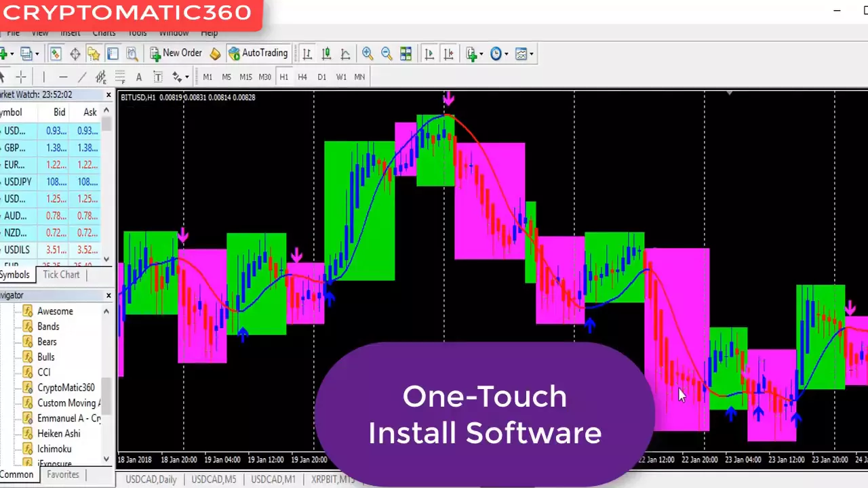Switch timeframe to M5

click(226, 77)
